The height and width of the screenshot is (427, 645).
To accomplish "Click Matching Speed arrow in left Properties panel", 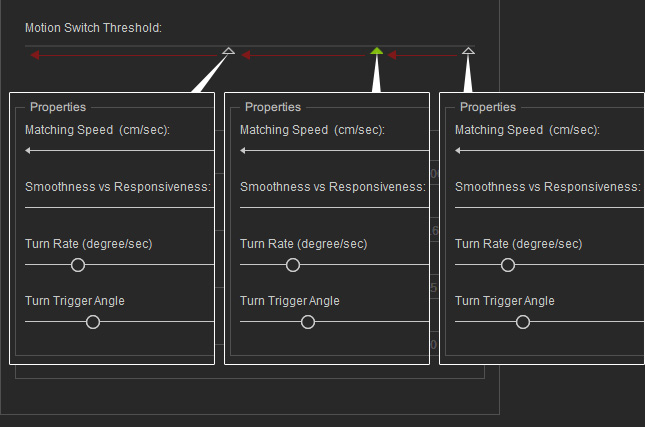I will tap(29, 150).
